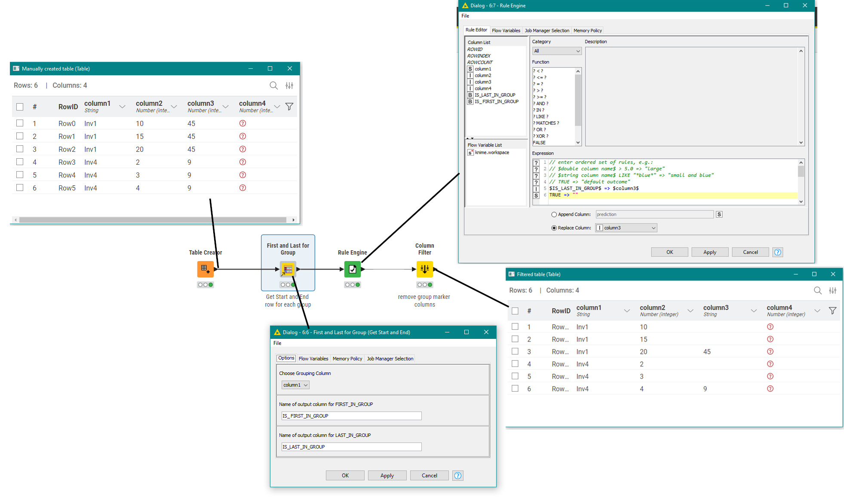The height and width of the screenshot is (504, 844).
Task: Select the First and Last for Group node
Action: click(288, 269)
